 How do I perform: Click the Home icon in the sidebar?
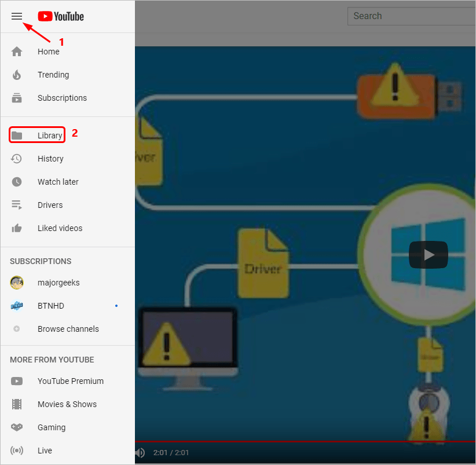(x=17, y=52)
